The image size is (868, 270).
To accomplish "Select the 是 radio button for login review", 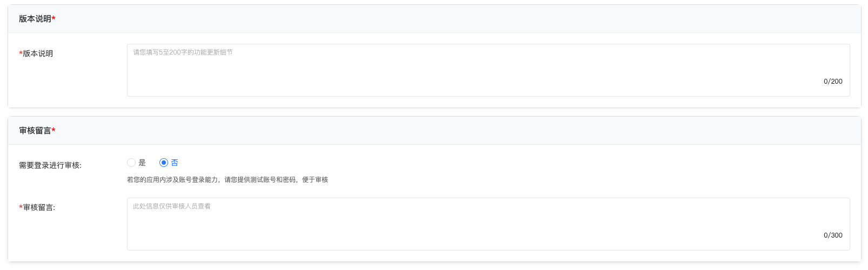I will [x=131, y=163].
